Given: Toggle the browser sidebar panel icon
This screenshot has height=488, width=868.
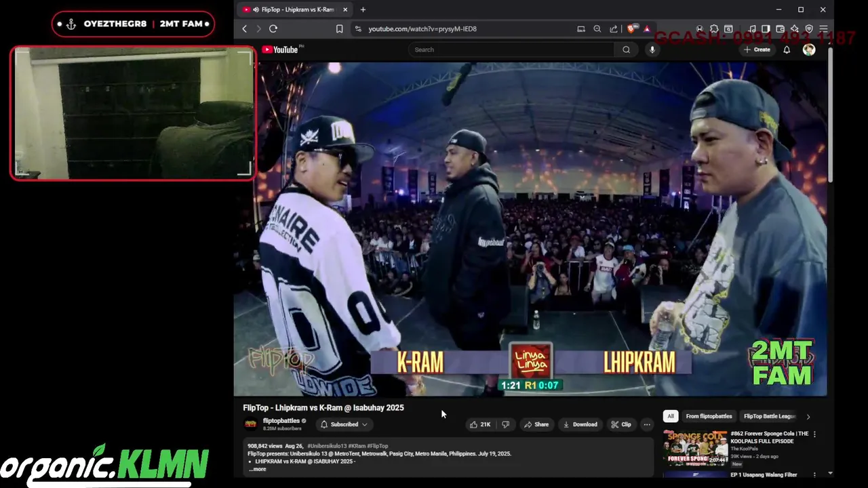Looking at the screenshot, I should (766, 29).
